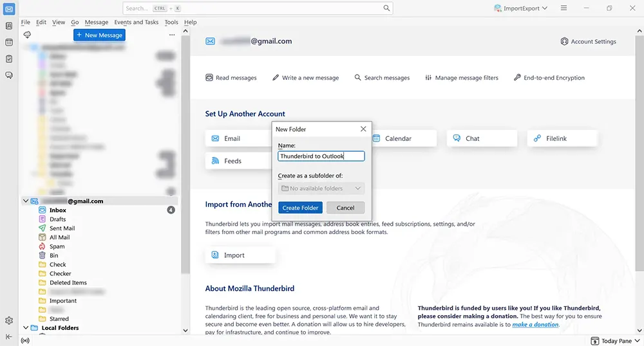The image size is (644, 346).
Task: Click the search magnifier icon
Action: (386, 8)
